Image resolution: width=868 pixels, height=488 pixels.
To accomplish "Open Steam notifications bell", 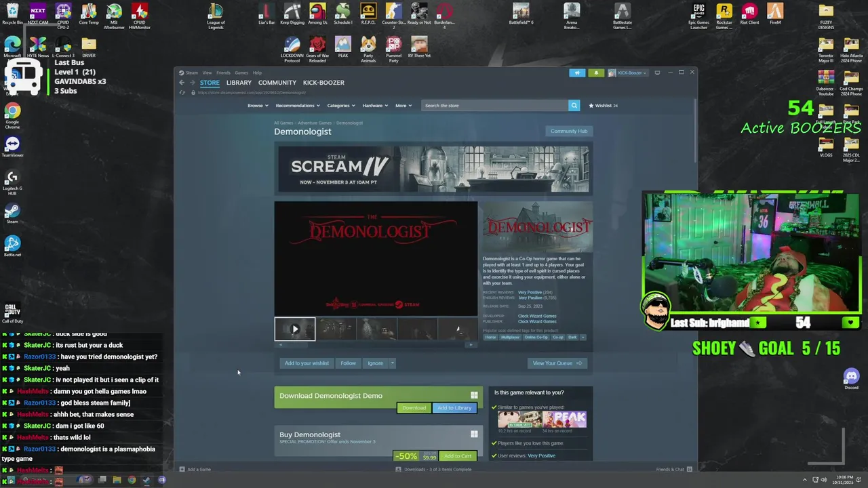I will click(596, 73).
